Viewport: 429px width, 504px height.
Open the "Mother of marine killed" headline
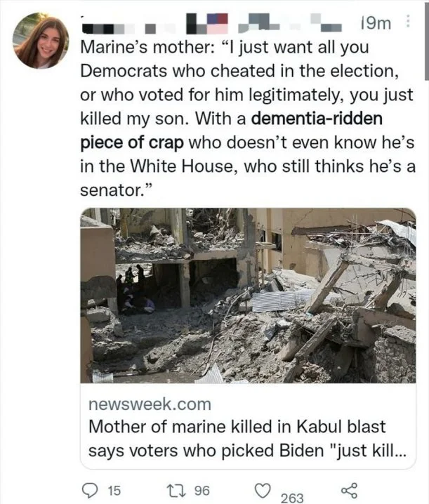237,426
